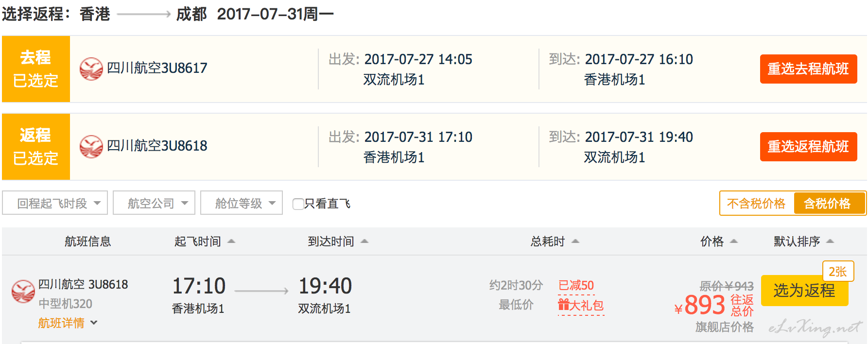Click Sichuan Airlines logo in return 3U8618 selected row
Image resolution: width=868 pixels, height=344 pixels.
pyautogui.click(x=91, y=146)
